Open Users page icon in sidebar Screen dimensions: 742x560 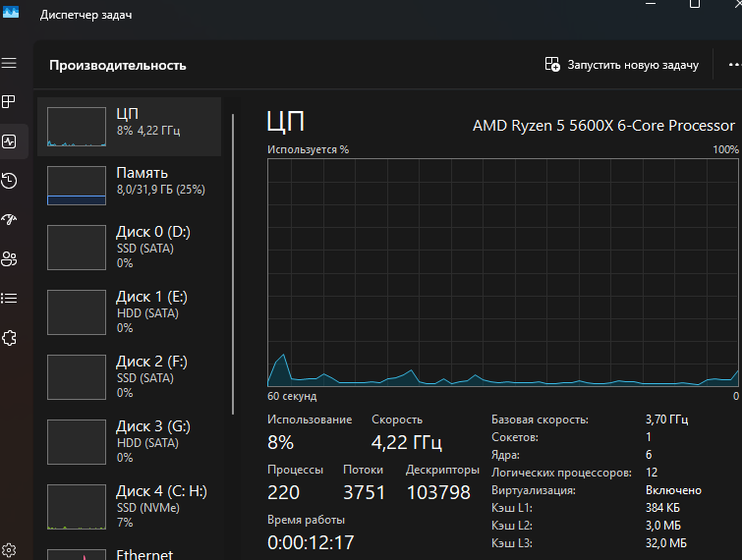[9, 258]
